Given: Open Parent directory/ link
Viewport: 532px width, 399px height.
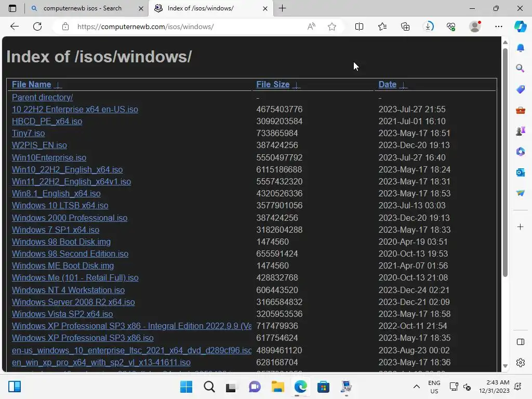Looking at the screenshot, I should coord(43,97).
